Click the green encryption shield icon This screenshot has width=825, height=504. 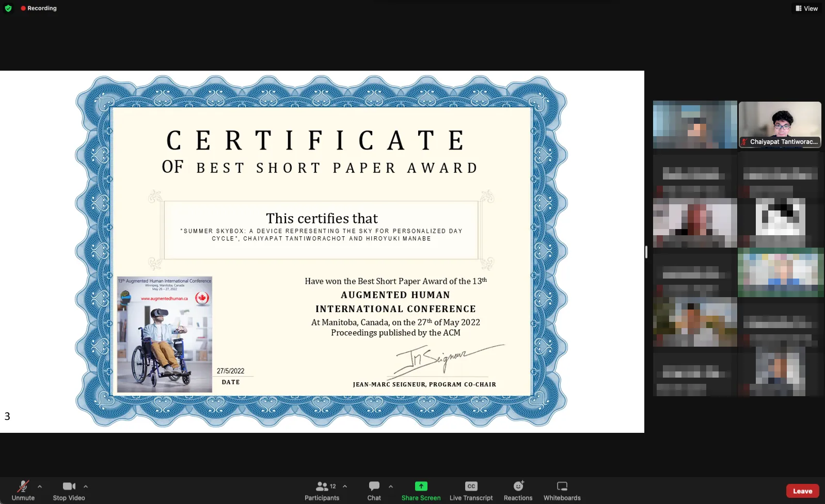click(8, 8)
